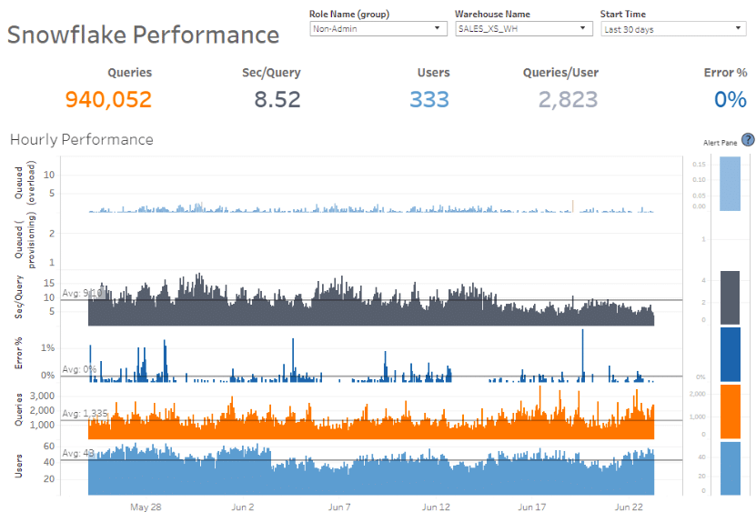Click the Role Name (group) filter label
This screenshot has width=756, height=532.
pyautogui.click(x=349, y=14)
